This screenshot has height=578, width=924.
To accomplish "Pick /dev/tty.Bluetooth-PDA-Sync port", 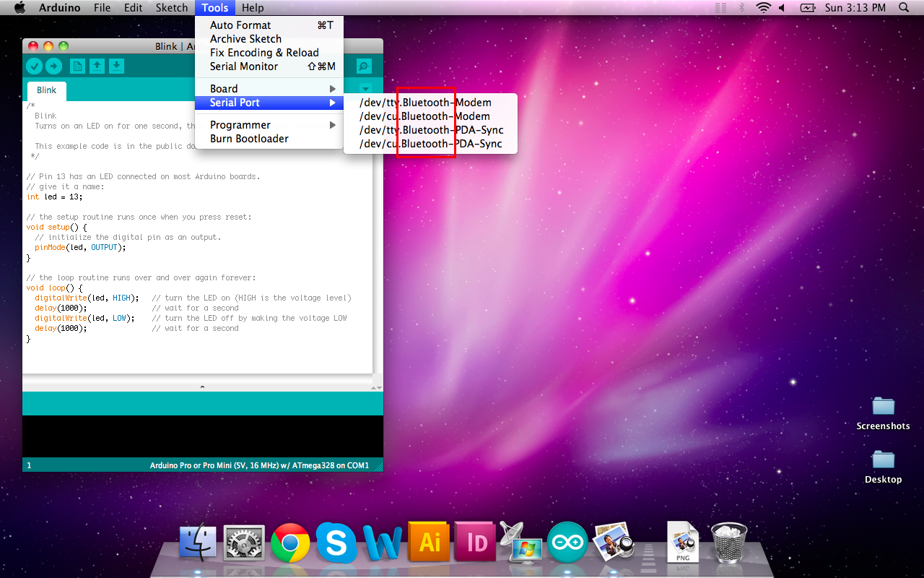I will click(x=430, y=130).
